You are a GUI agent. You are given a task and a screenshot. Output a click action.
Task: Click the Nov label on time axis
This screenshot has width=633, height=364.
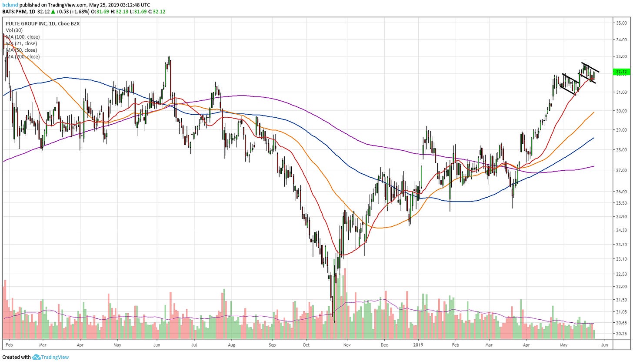346,344
